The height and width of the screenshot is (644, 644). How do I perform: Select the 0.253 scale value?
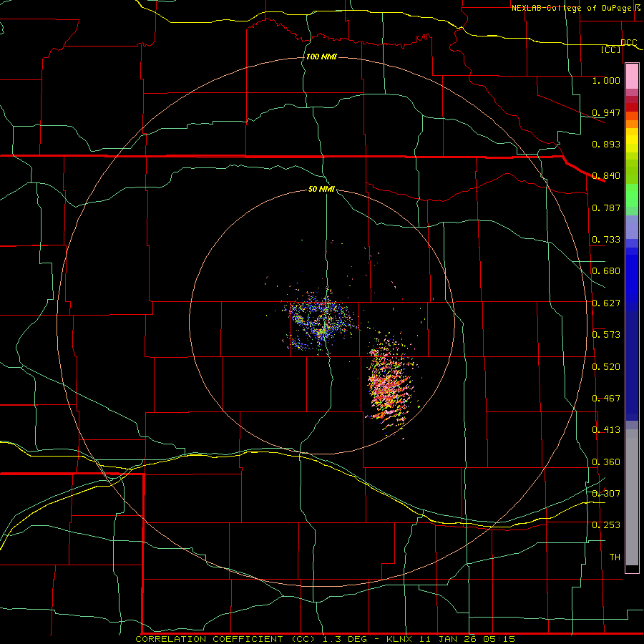coord(606,525)
